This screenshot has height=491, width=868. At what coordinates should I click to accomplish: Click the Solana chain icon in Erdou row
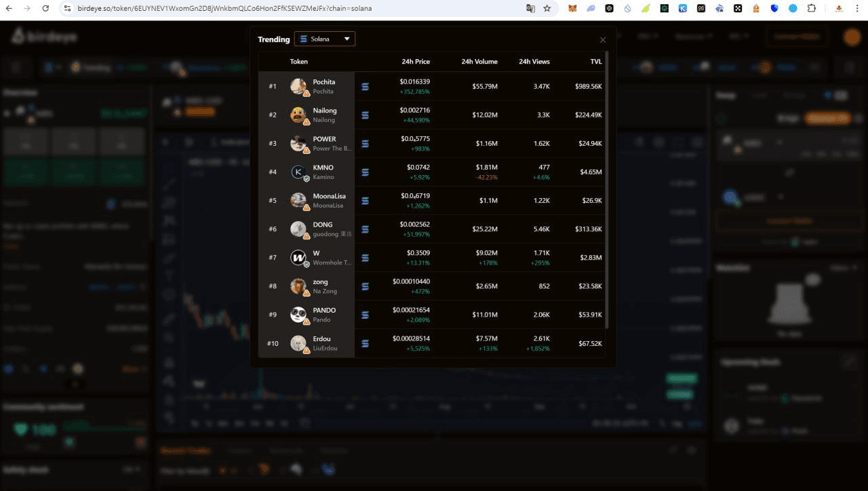(366, 343)
